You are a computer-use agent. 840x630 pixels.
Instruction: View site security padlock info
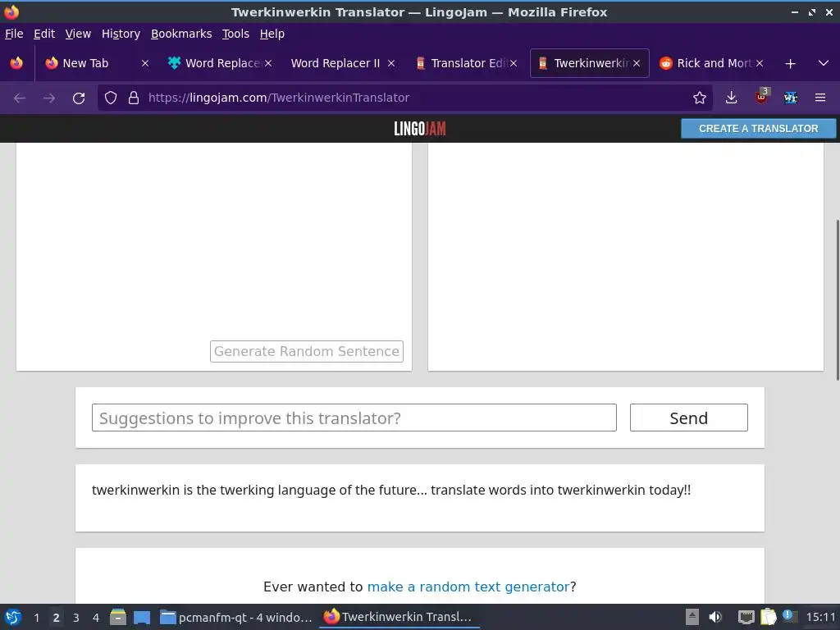pyautogui.click(x=134, y=98)
